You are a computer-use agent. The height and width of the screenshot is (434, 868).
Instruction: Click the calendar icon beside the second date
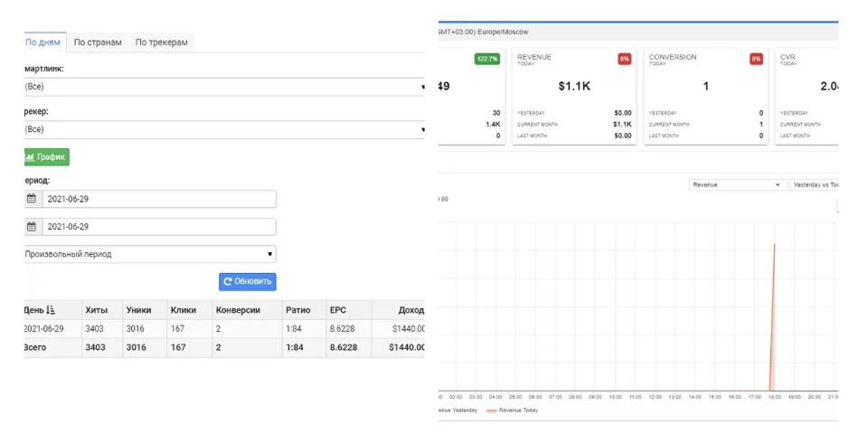(x=32, y=227)
